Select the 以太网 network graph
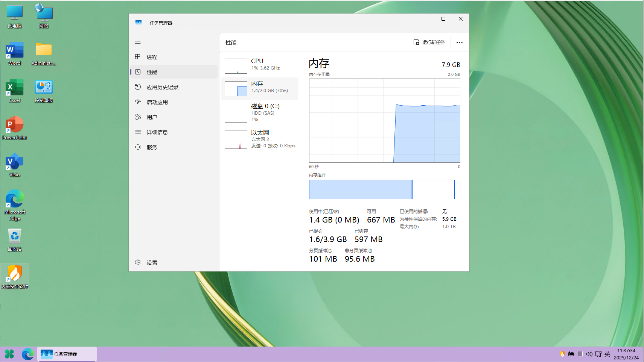Screen dimensions: 644x362 click(x=236, y=139)
